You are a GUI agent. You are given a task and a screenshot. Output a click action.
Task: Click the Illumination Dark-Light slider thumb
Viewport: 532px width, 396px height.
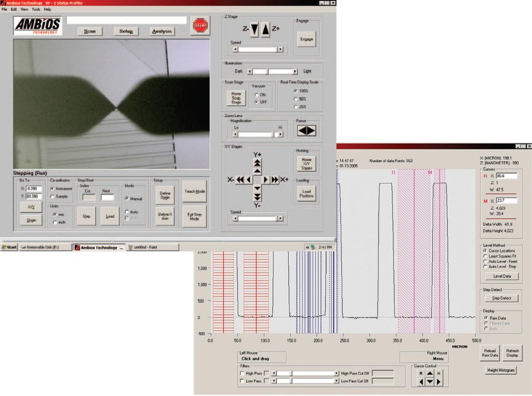[x=268, y=71]
